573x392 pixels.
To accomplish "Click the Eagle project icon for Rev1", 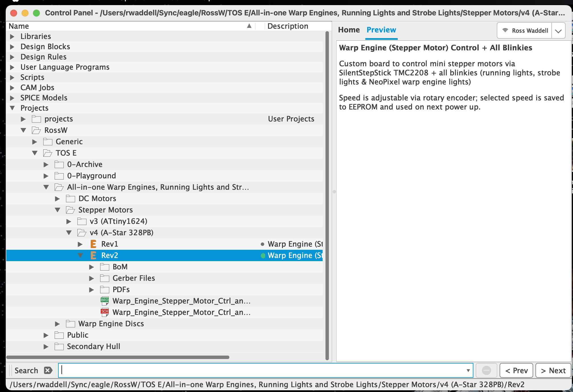I will point(93,244).
